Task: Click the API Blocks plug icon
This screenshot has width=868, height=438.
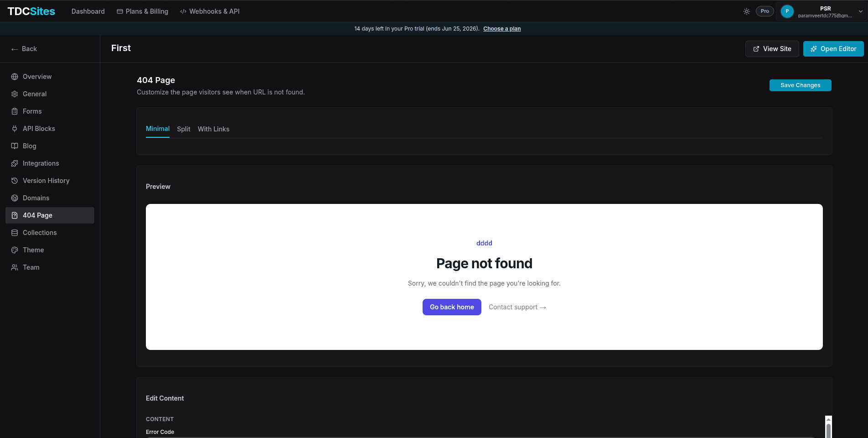Action: coord(15,129)
